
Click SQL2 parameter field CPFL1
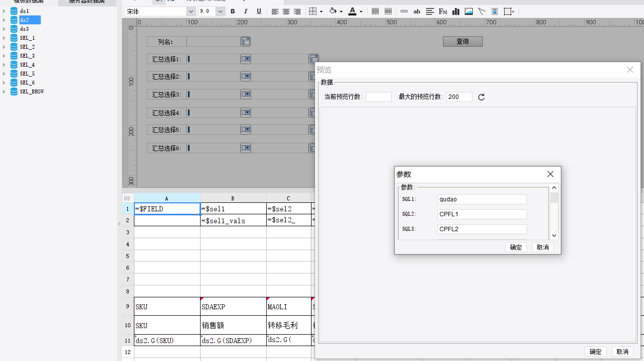[x=482, y=214]
